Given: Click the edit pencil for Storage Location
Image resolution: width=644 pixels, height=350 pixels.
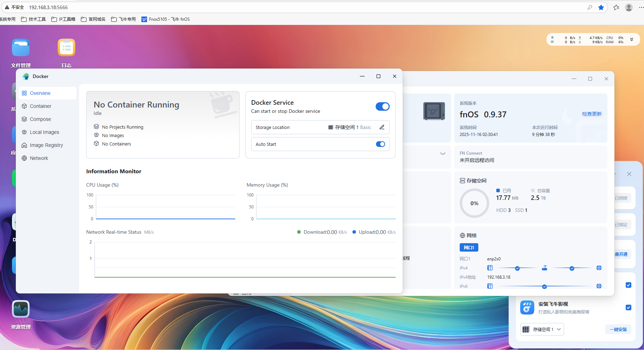Looking at the screenshot, I should coord(382,127).
